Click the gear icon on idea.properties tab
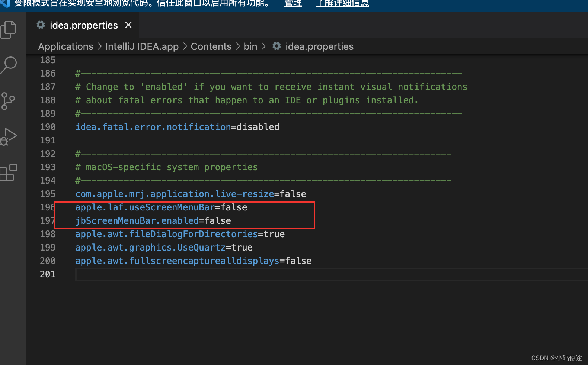 click(41, 25)
